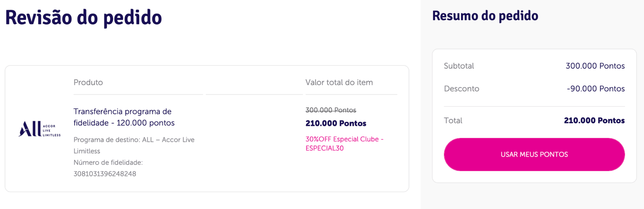This screenshot has width=644, height=209.
Task: Click the 210.000 Pontos total in summary
Action: click(594, 120)
